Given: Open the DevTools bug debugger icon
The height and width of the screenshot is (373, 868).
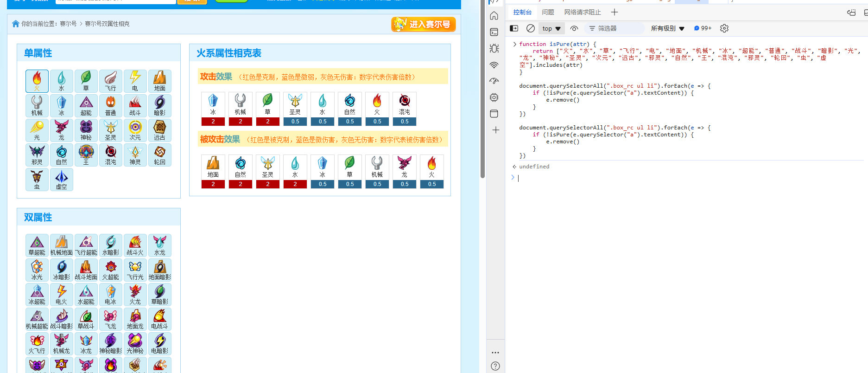Looking at the screenshot, I should click(x=494, y=48).
